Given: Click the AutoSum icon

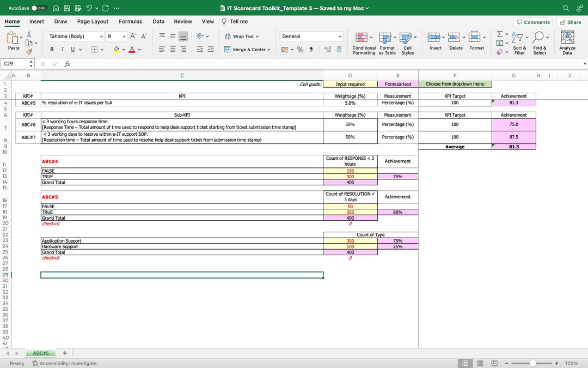Looking at the screenshot, I should (499, 34).
